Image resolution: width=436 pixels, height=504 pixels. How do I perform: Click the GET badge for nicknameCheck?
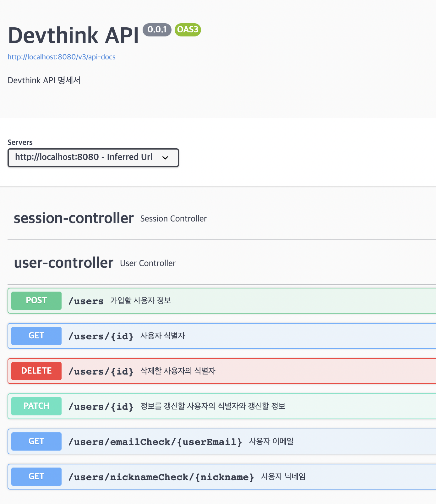[36, 477]
